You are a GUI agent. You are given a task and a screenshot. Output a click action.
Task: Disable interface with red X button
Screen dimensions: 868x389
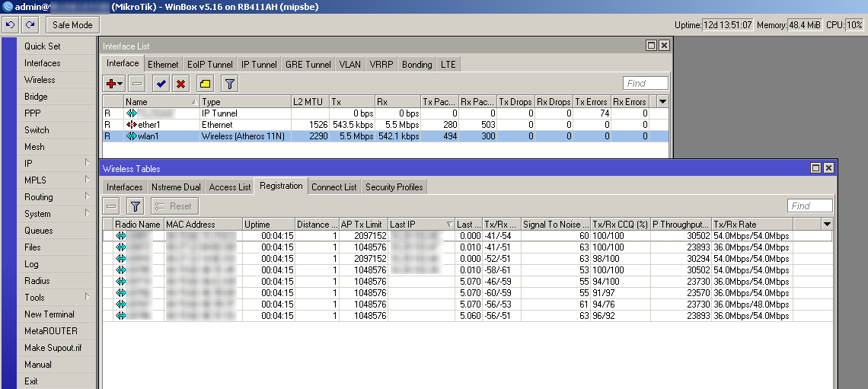click(180, 84)
